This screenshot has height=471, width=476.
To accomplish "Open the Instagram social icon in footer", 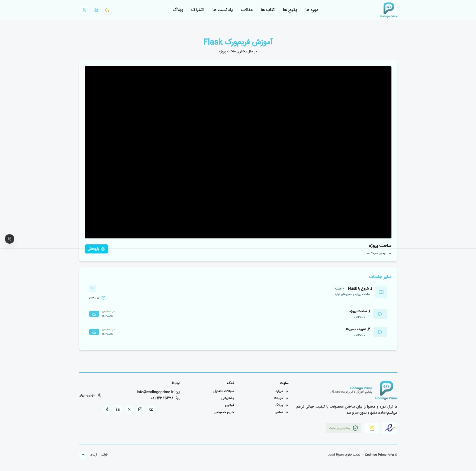I will (x=140, y=409).
